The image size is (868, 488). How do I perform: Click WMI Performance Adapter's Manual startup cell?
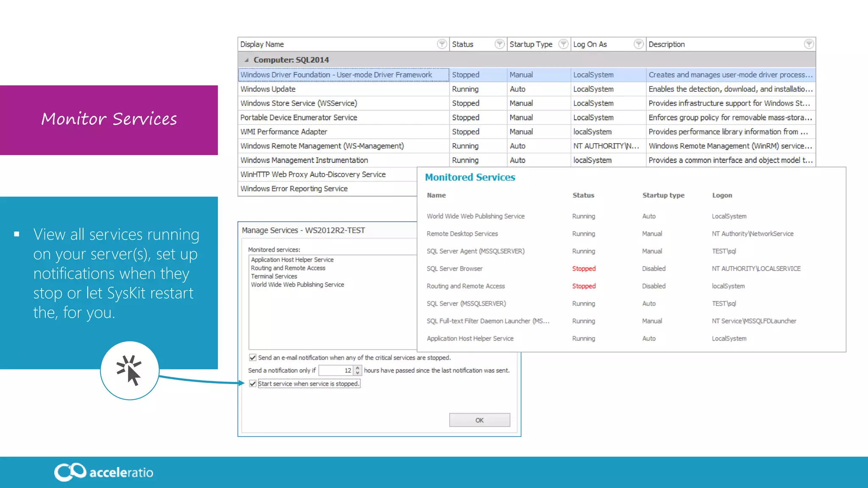539,132
